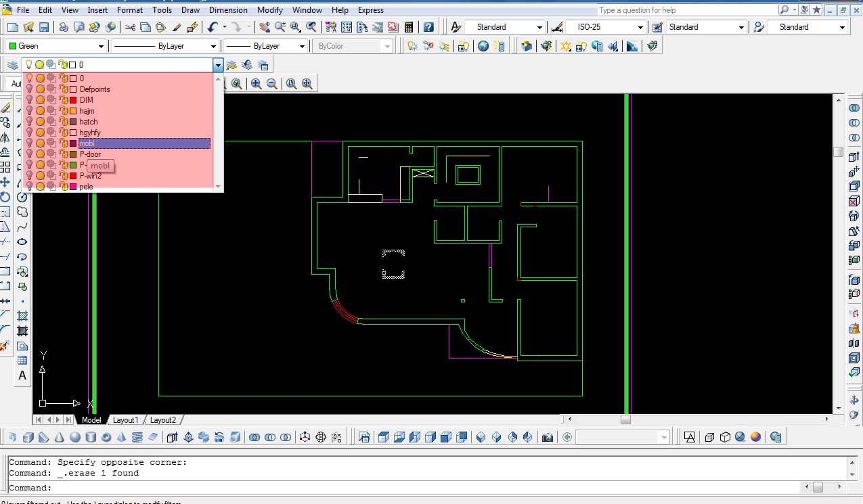Click the 'Type a question for help' field
This screenshot has width=863, height=504.
pyautogui.click(x=685, y=10)
